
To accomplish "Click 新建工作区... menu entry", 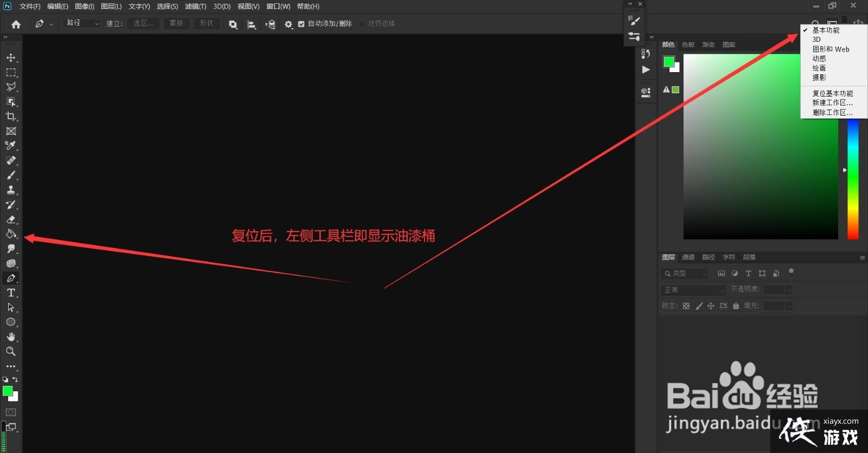I will coord(832,103).
